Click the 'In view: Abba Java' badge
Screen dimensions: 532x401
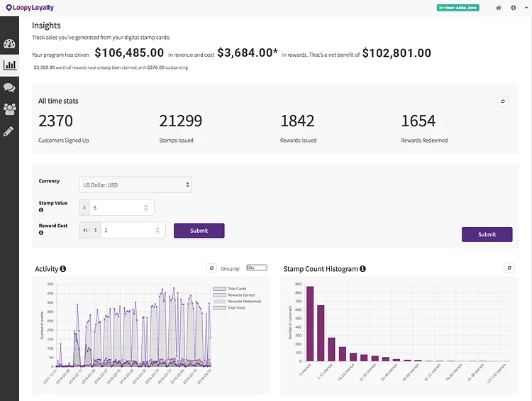(x=458, y=8)
